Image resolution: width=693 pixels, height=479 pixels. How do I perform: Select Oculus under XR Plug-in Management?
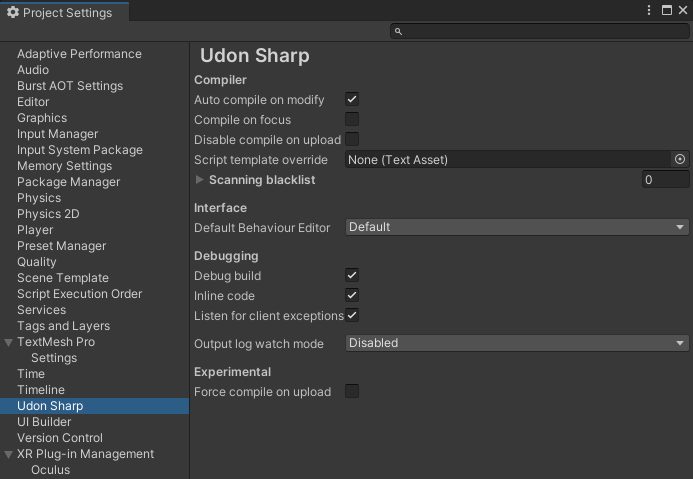pyautogui.click(x=50, y=470)
